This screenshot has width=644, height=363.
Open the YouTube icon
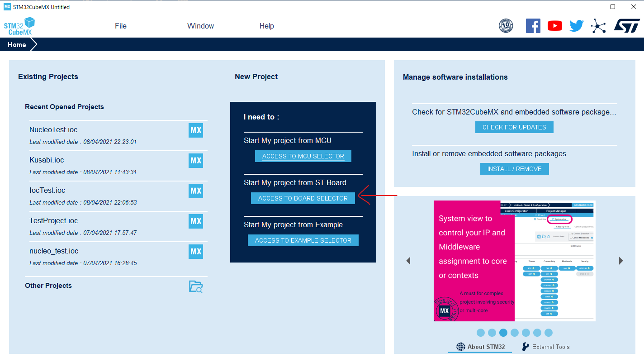(x=555, y=26)
